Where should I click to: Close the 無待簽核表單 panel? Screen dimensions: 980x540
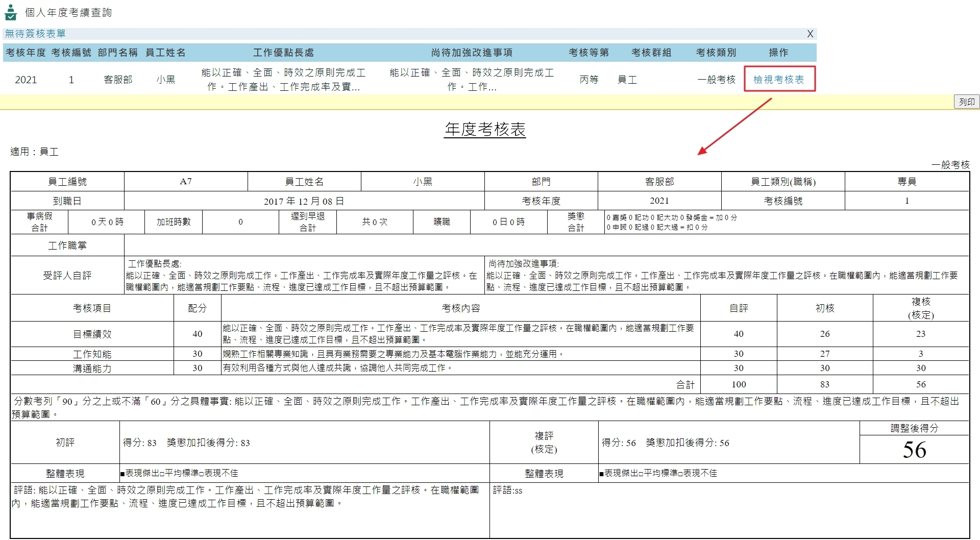point(810,34)
